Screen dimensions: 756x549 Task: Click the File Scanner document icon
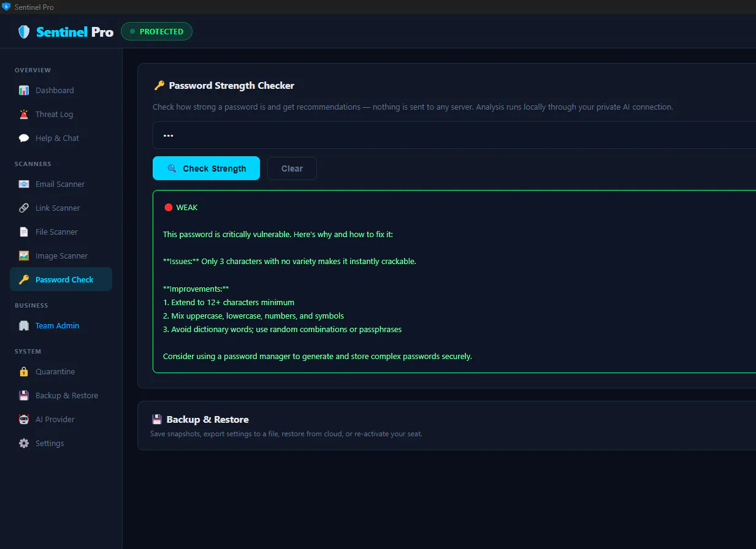click(24, 232)
